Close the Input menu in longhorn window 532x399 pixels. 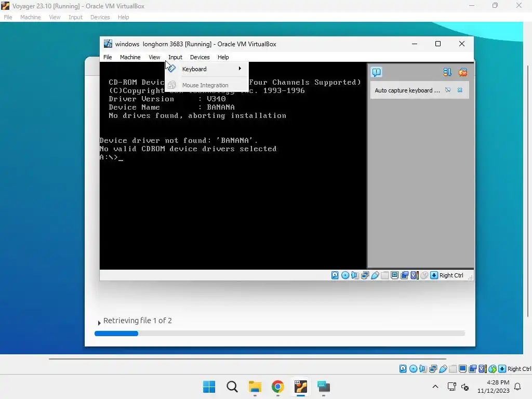tap(175, 57)
